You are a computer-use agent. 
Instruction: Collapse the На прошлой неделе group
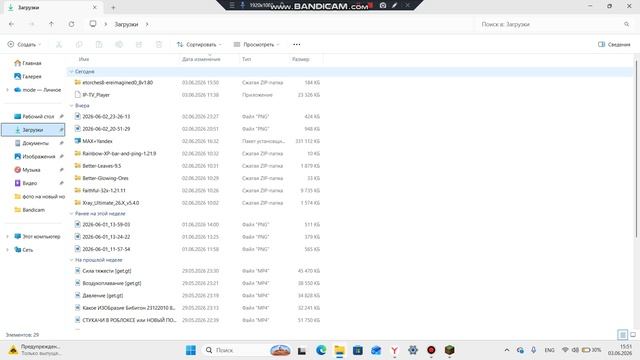click(x=71, y=260)
